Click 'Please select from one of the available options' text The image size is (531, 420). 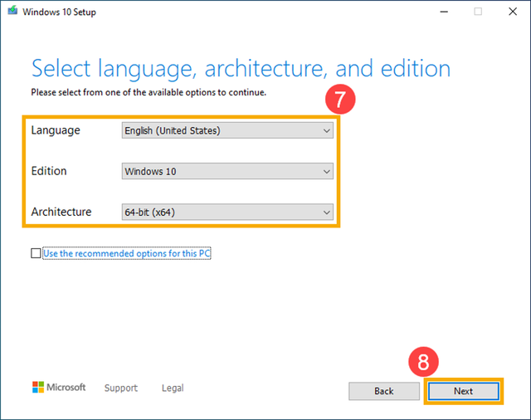click(149, 92)
